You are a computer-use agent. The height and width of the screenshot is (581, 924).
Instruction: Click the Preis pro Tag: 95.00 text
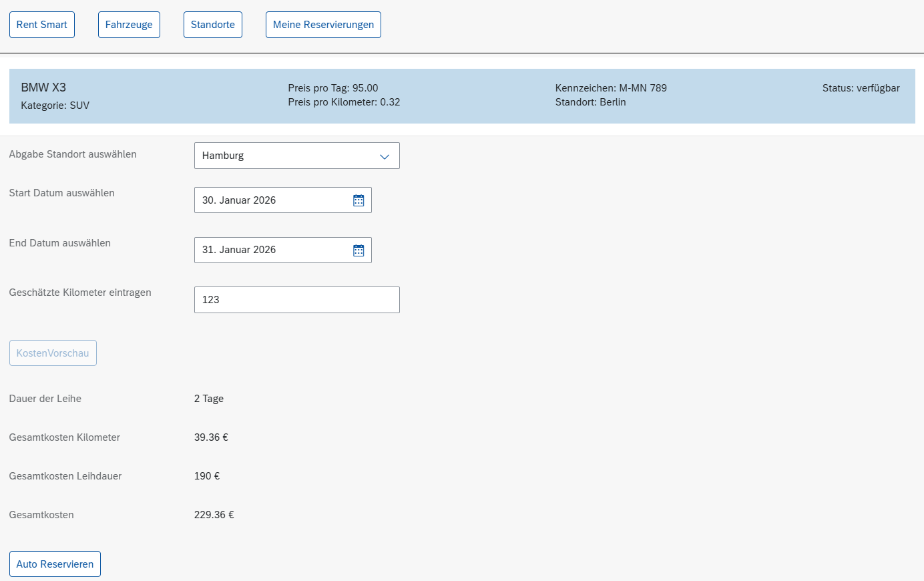click(x=333, y=88)
